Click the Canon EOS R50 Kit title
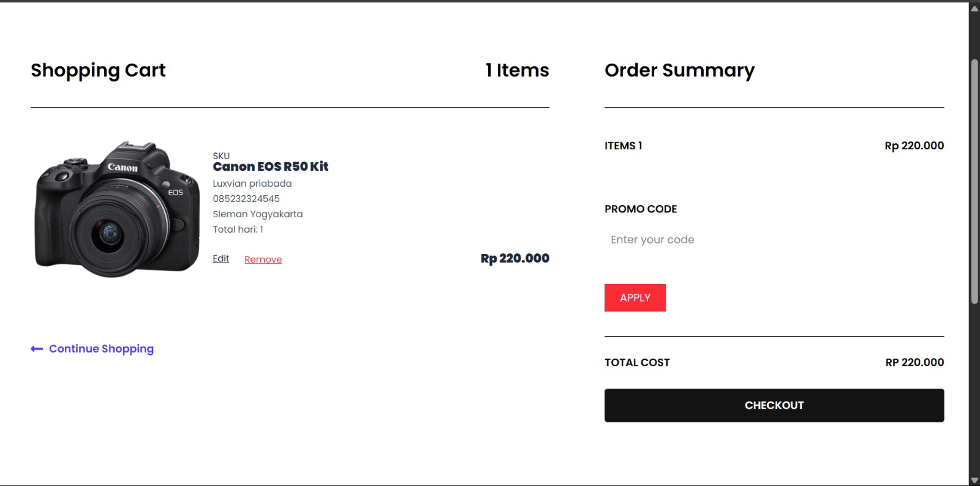 tap(270, 166)
